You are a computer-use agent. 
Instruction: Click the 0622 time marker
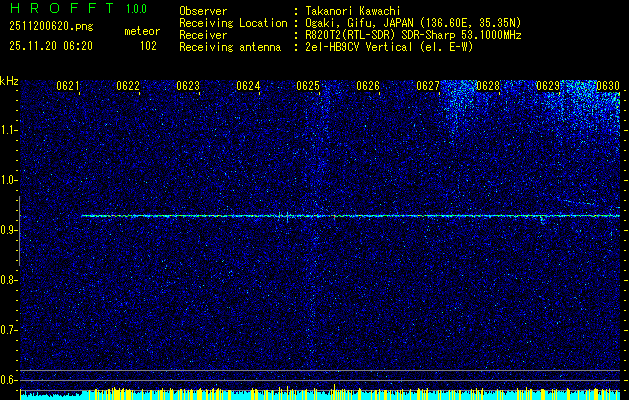coord(128,85)
